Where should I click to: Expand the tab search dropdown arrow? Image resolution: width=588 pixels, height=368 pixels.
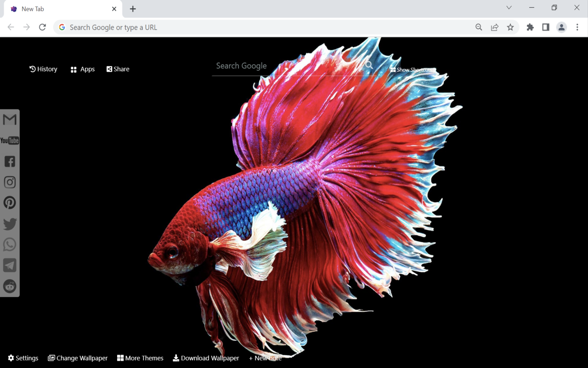click(x=509, y=7)
